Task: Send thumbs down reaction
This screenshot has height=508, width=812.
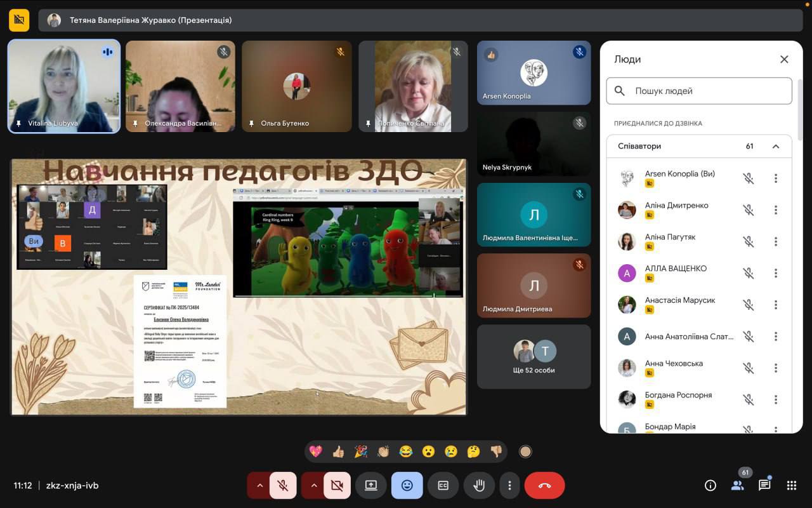Action: (x=496, y=451)
